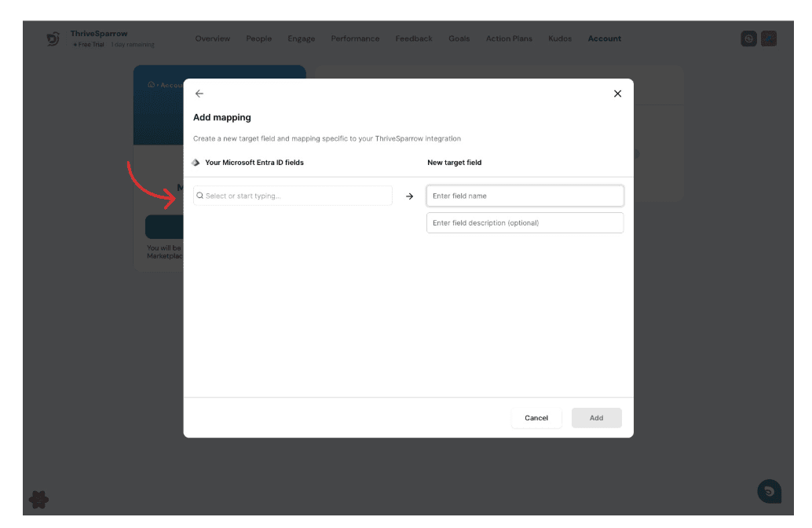Viewport: 812px width, 528px height.
Task: Click the Add button
Action: [x=596, y=418]
